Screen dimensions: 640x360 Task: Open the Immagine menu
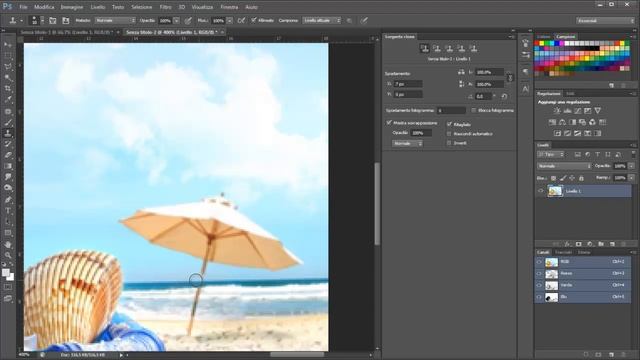point(72,7)
